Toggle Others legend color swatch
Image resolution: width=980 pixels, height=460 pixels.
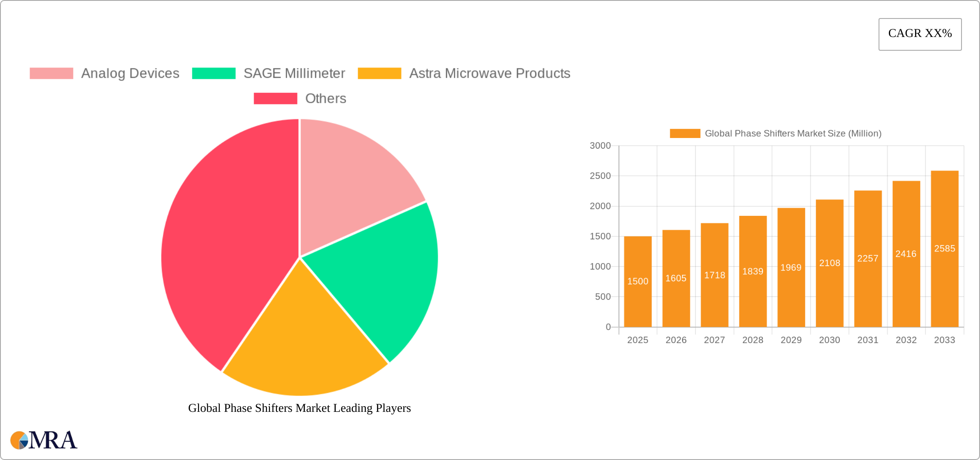276,98
